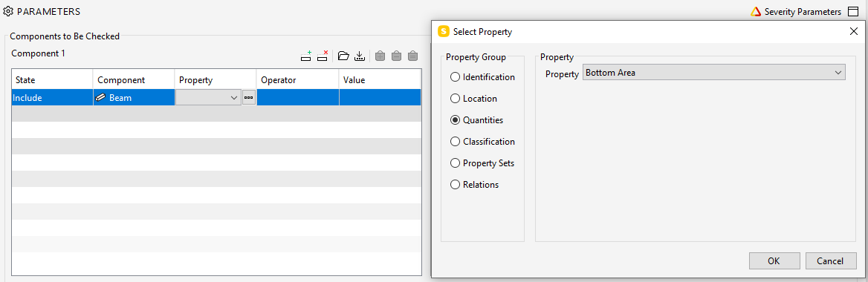Choose the Property Sets radio option
868x282 pixels.
tap(455, 163)
